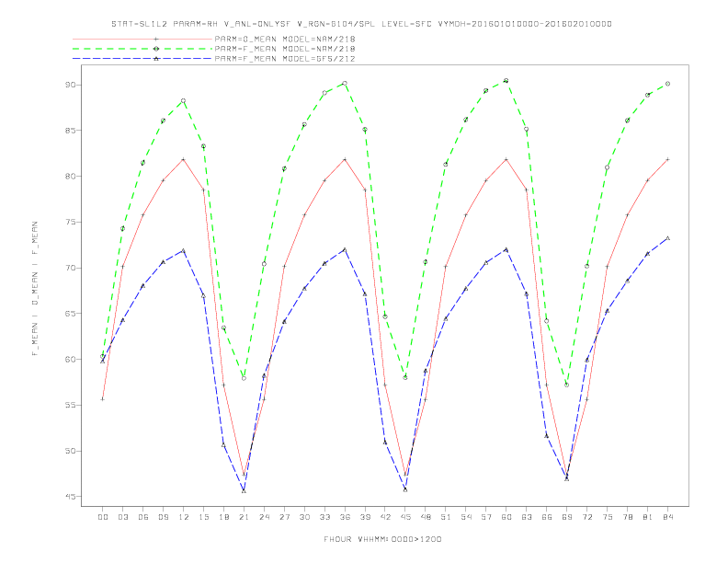The image size is (728, 563).
Task: Click the chart title starting STAT=SL1L2 PARAM=RH
Action: coord(361,24)
